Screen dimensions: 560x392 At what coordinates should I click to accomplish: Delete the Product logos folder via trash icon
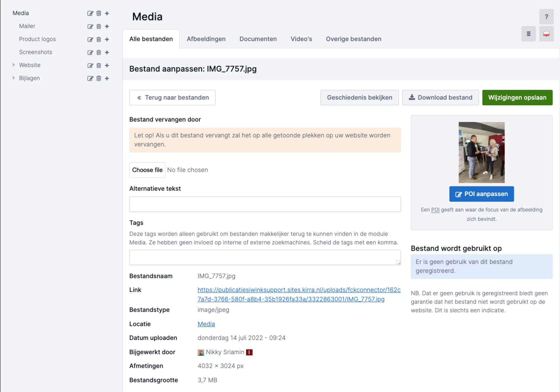99,39
